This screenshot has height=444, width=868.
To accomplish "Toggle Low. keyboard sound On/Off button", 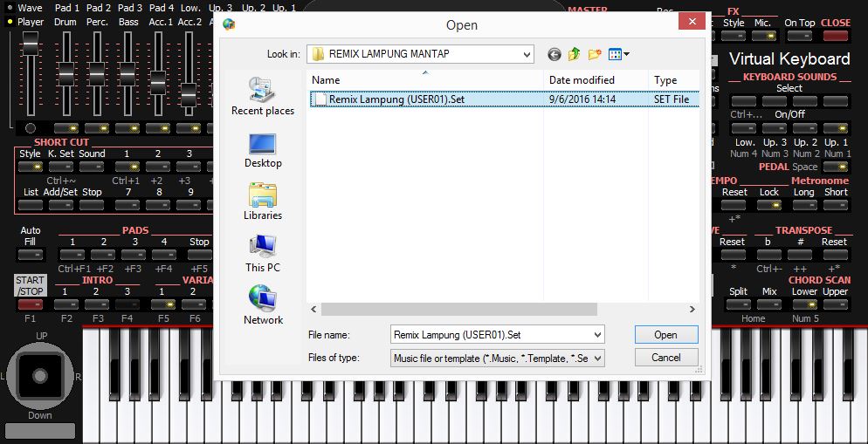I will coord(743,128).
